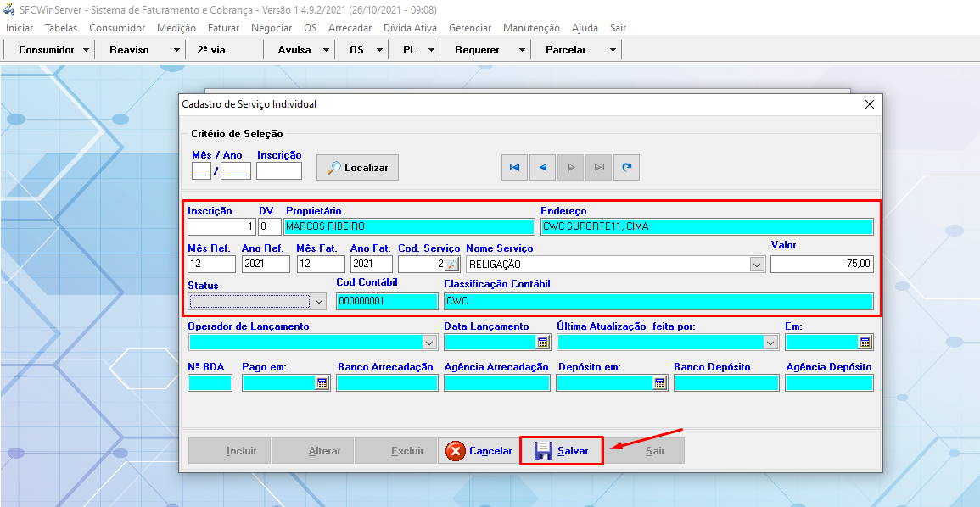
Task: Click the refresh records icon
Action: pos(626,168)
